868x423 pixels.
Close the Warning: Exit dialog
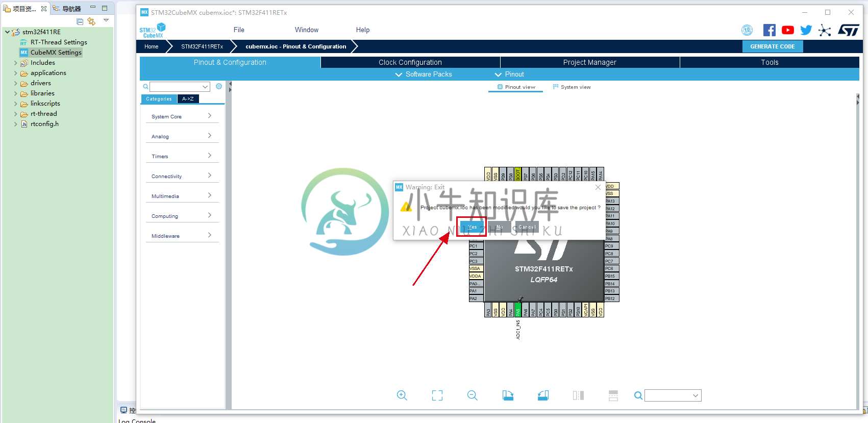598,187
